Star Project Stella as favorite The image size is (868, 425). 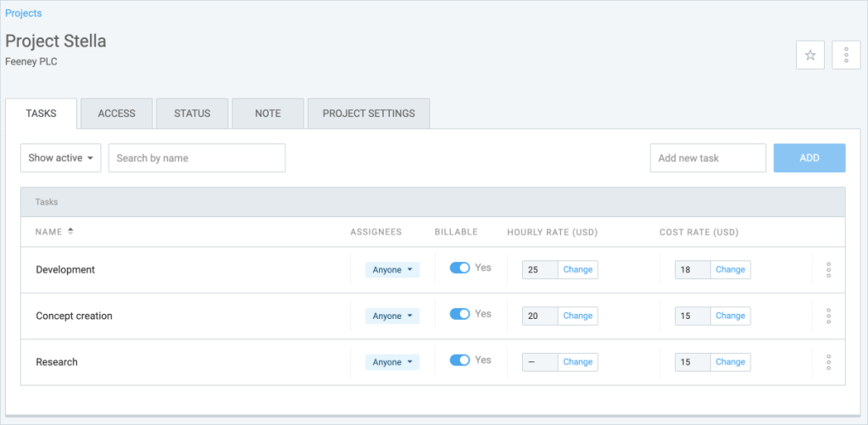[810, 55]
